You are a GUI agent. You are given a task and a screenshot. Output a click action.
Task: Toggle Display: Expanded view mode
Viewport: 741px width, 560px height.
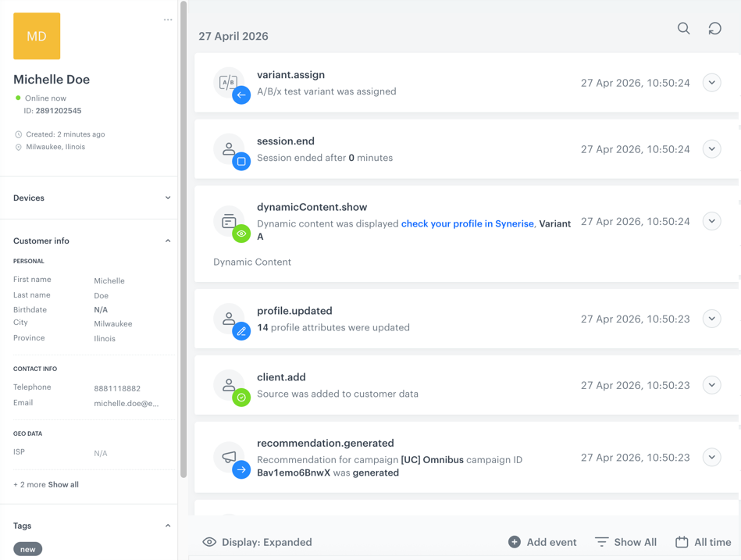click(x=257, y=542)
